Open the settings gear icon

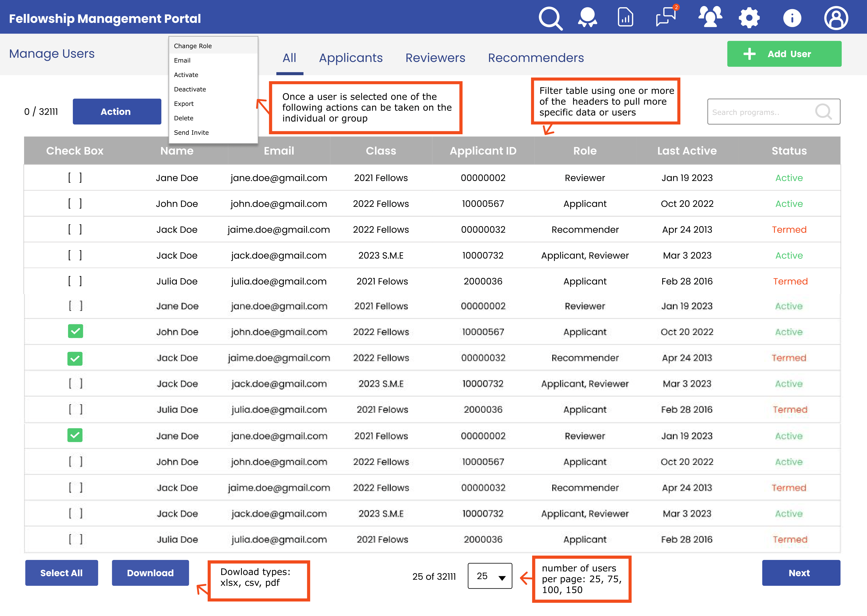[x=749, y=18]
